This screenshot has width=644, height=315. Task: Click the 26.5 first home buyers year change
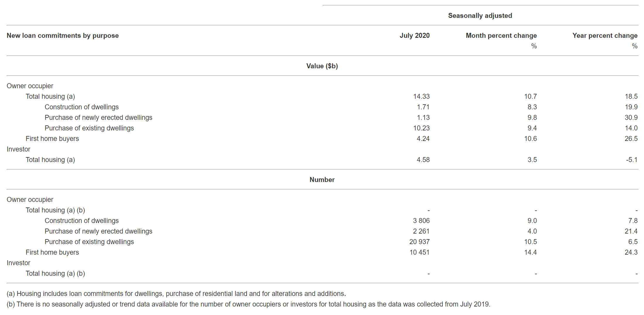point(631,139)
